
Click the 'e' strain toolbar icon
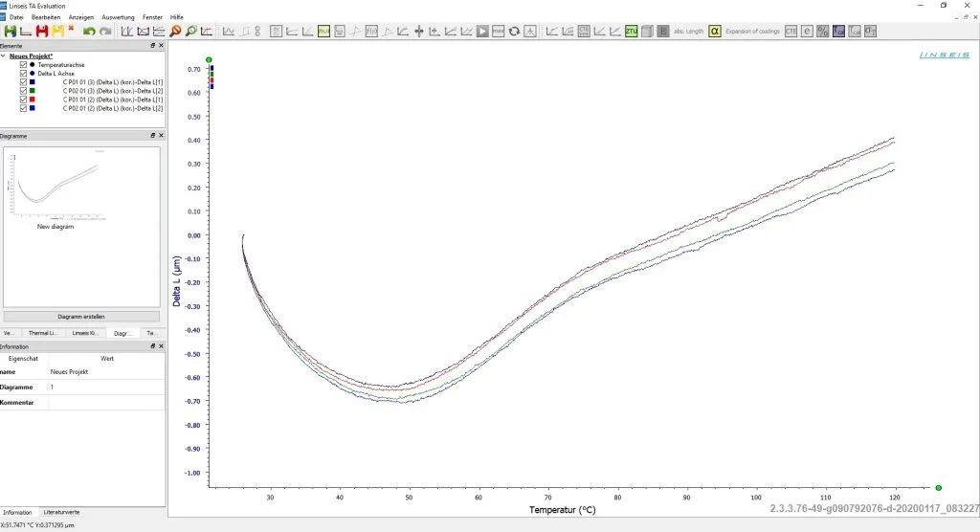coord(807,32)
